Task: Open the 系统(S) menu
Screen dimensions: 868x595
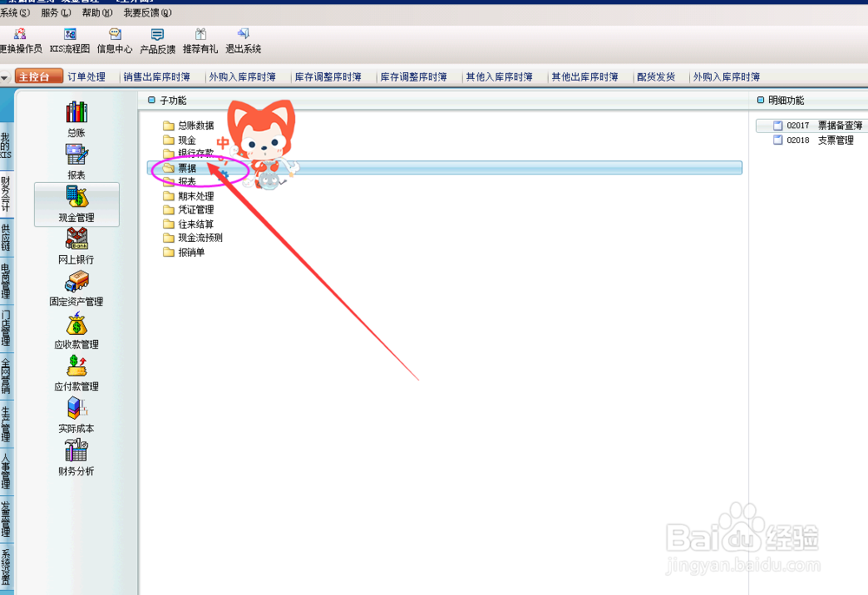Action: tap(15, 13)
